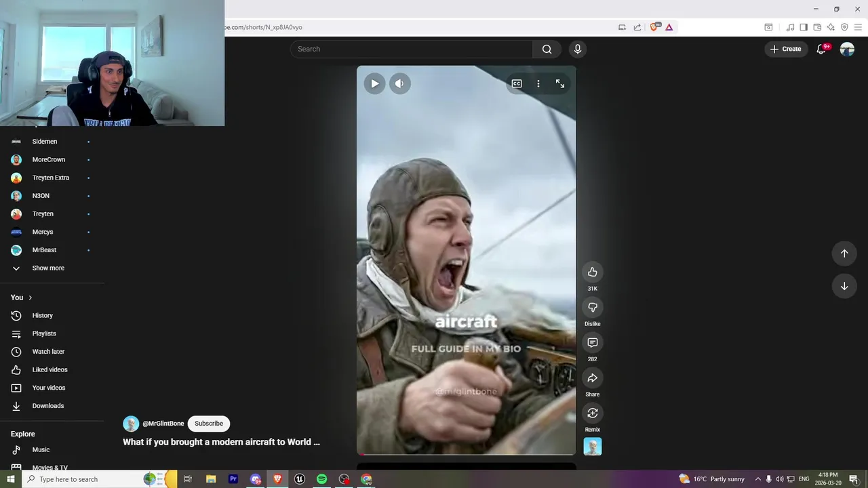The image size is (868, 488).
Task: Open the Create menu
Action: (x=786, y=49)
